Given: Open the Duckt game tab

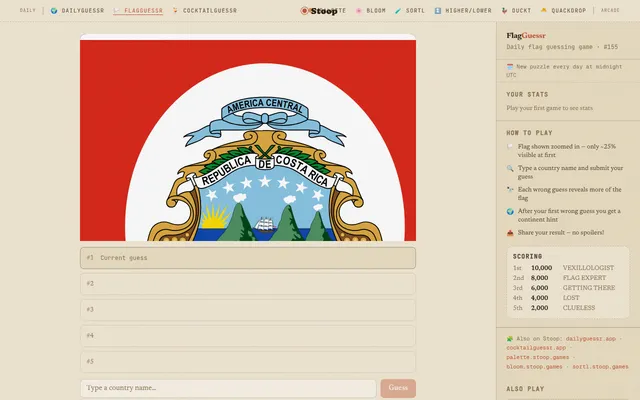Looking at the screenshot, I should [x=516, y=11].
